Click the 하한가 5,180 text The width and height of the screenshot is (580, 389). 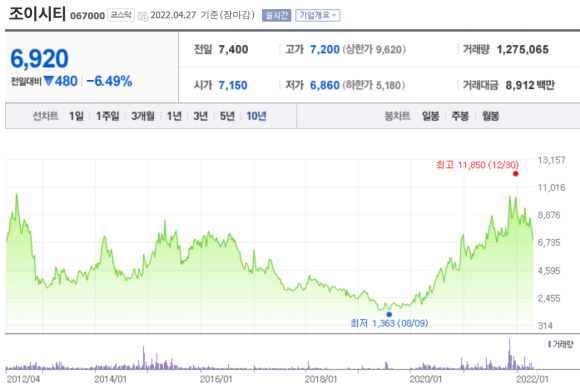[374, 85]
